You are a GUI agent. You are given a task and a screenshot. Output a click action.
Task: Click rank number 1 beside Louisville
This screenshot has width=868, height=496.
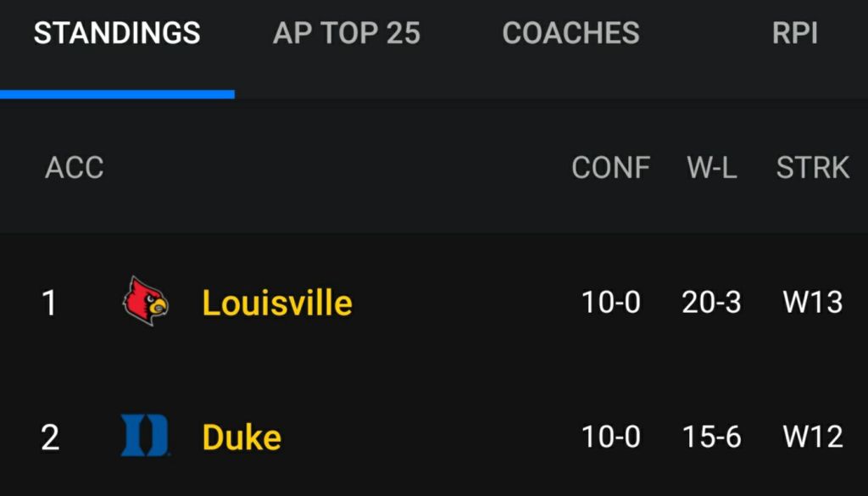click(x=50, y=303)
